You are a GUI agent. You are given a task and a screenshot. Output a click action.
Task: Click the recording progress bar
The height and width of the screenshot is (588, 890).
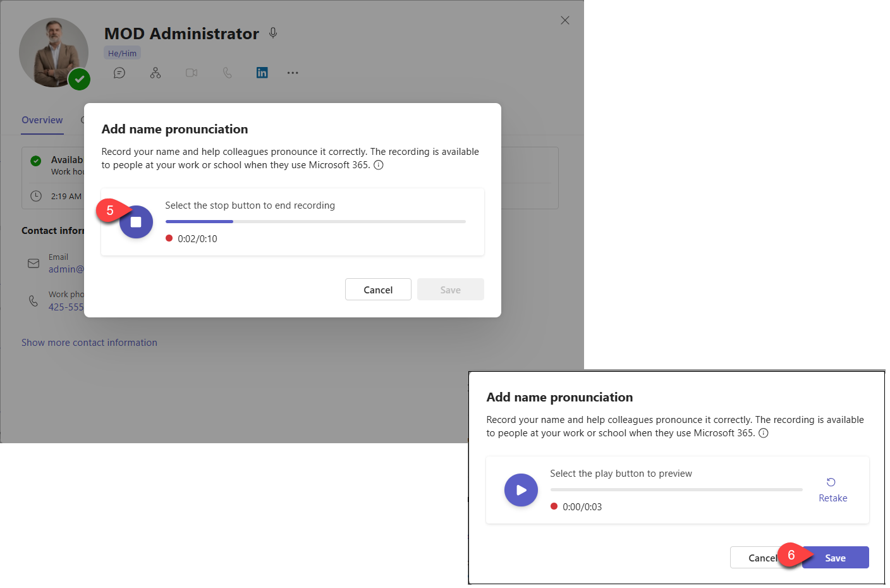(x=315, y=221)
